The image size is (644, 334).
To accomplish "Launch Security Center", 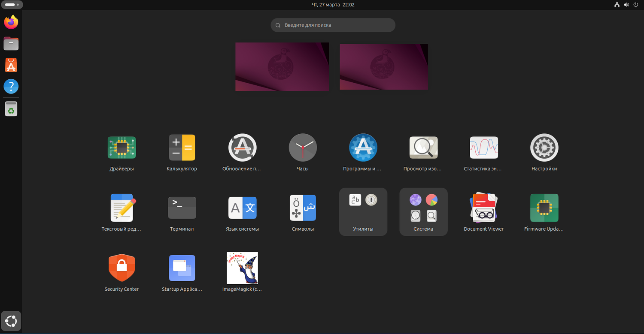I will (122, 268).
